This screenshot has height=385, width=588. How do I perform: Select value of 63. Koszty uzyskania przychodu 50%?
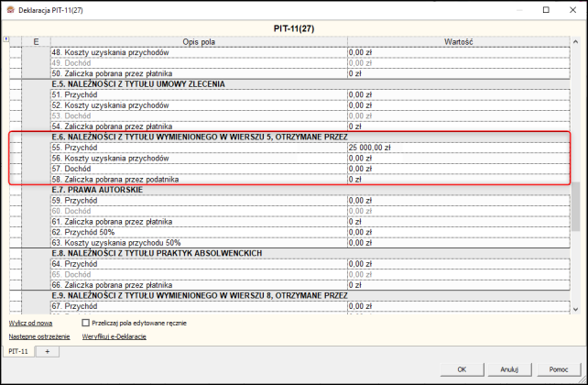click(458, 242)
